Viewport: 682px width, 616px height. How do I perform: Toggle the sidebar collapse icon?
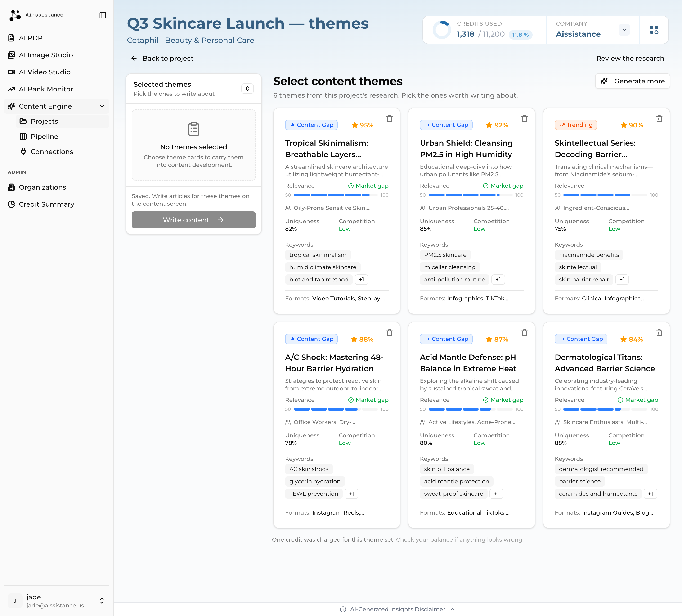tap(103, 15)
